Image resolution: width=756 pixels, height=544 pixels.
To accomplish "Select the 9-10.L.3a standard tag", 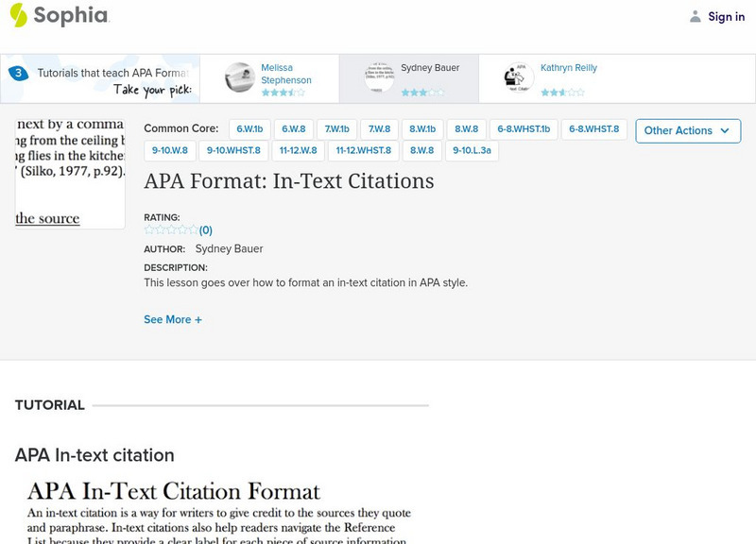I will tap(472, 150).
